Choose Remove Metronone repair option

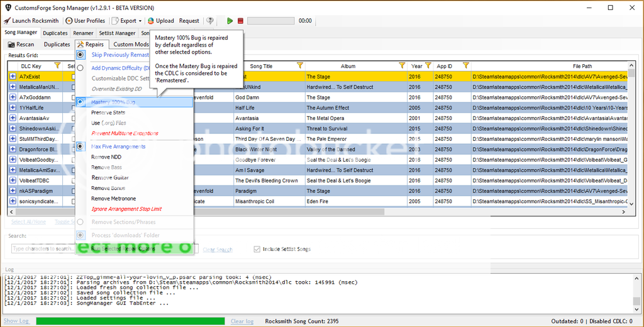[113, 199]
